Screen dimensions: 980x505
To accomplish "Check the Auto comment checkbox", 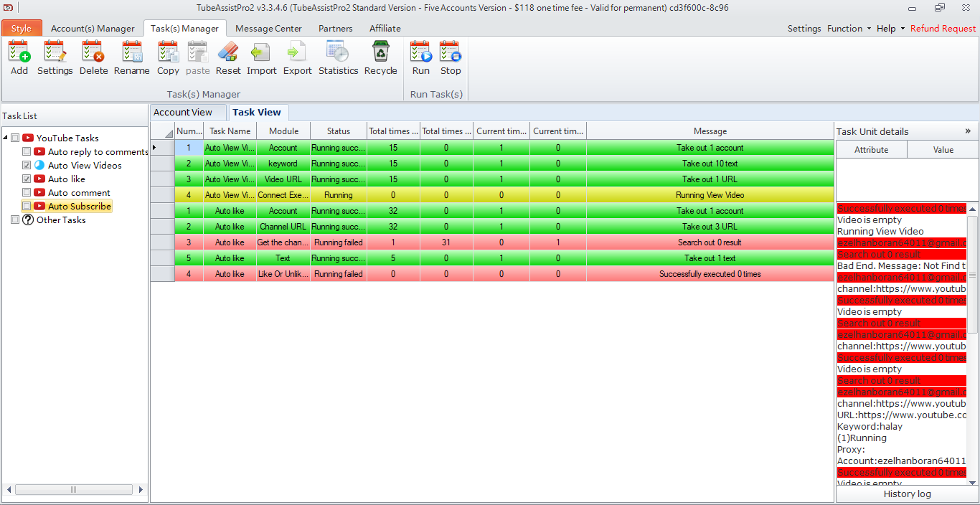I will tap(27, 193).
